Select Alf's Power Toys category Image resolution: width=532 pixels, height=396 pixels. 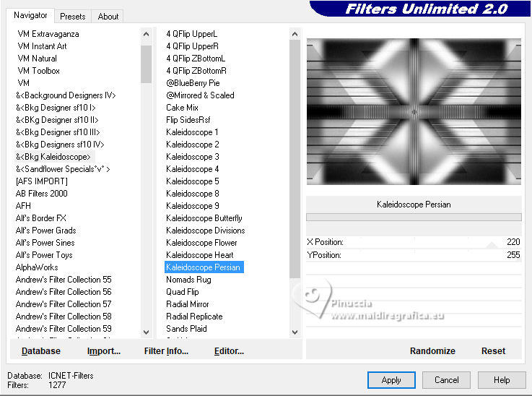(x=44, y=254)
